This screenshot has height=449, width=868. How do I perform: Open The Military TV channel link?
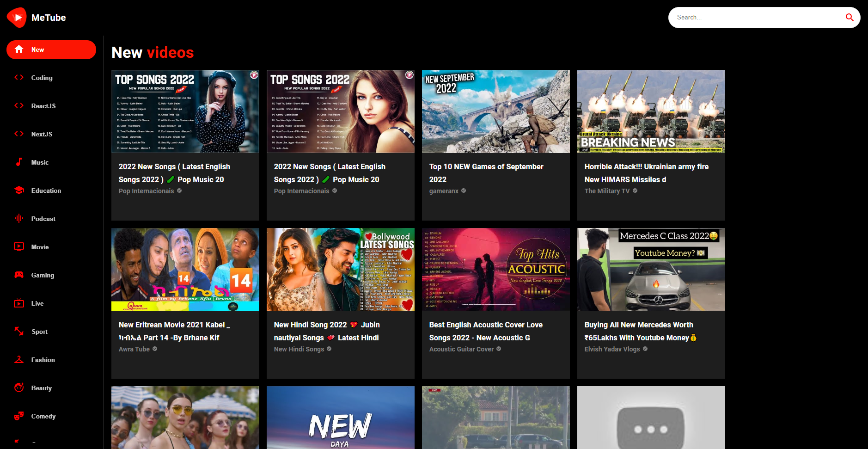pos(607,191)
